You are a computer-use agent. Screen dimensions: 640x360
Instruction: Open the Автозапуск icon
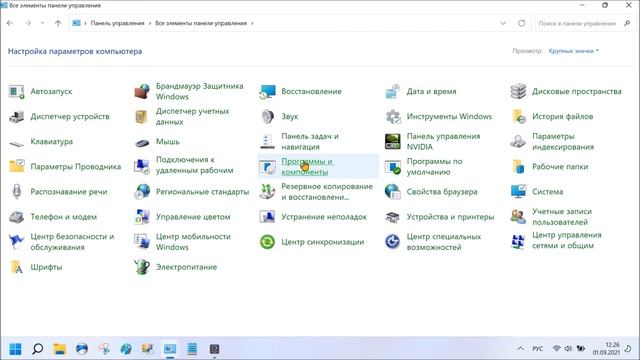tap(17, 91)
